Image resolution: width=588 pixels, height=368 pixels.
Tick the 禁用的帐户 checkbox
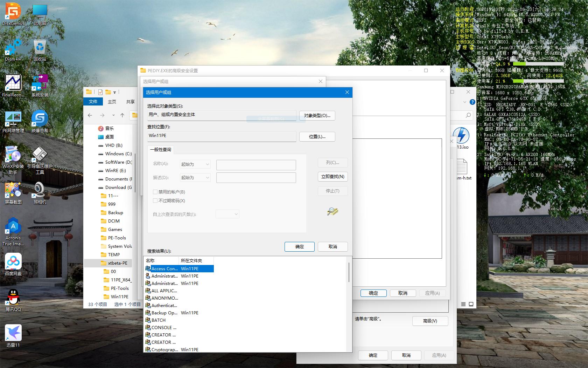pos(155,192)
